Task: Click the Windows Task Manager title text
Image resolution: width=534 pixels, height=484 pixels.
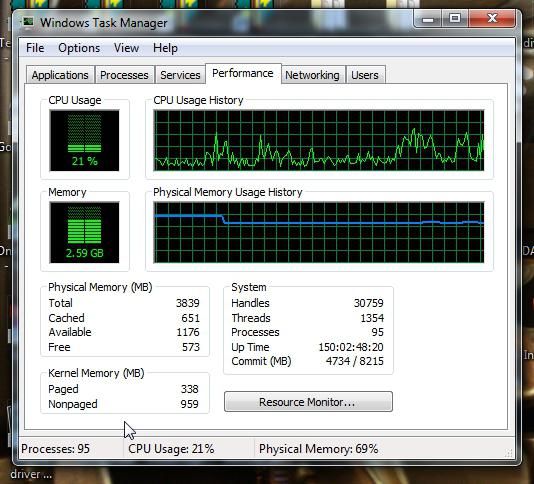Action: (104, 23)
